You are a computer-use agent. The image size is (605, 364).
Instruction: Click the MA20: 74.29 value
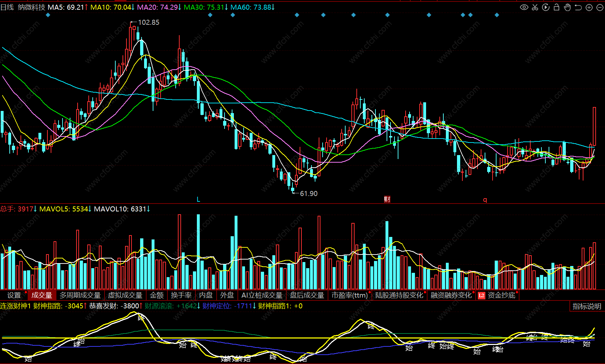coord(159,7)
